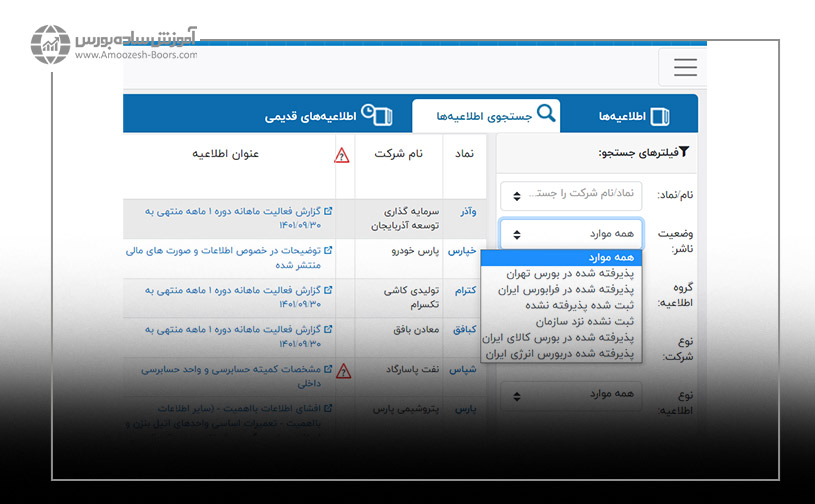Choose پذیرفته شده در فرابورس ایران option
815x504 pixels.
(x=564, y=289)
